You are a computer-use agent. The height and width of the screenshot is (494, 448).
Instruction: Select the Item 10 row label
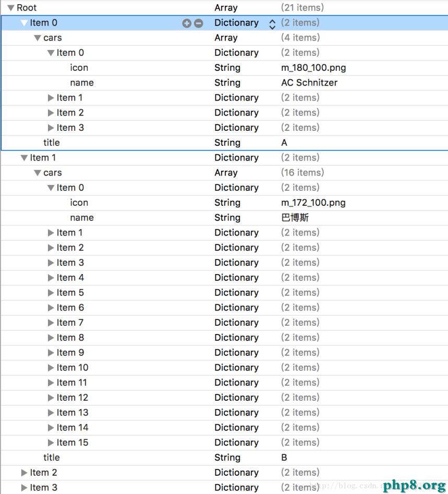72,368
